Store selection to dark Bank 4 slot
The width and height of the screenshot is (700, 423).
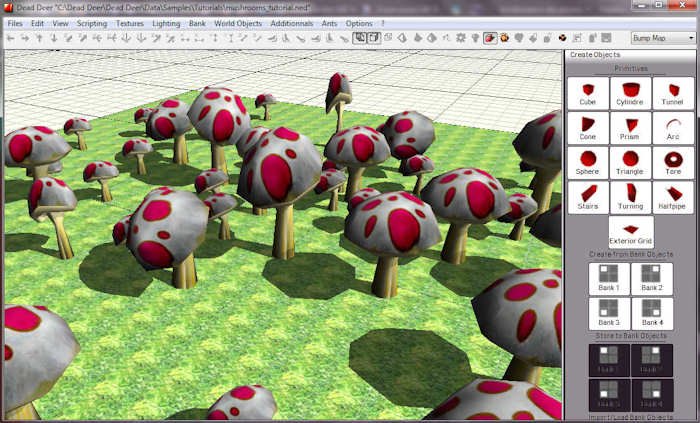coord(652,395)
